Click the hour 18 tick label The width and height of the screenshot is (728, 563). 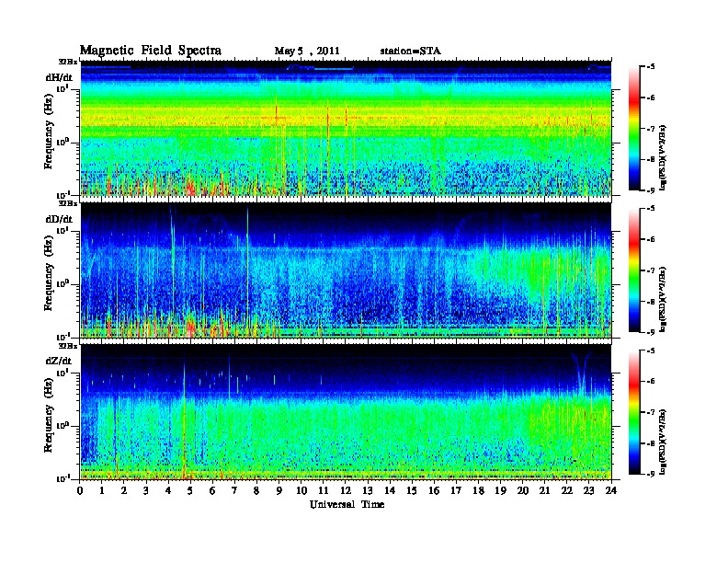coord(478,491)
